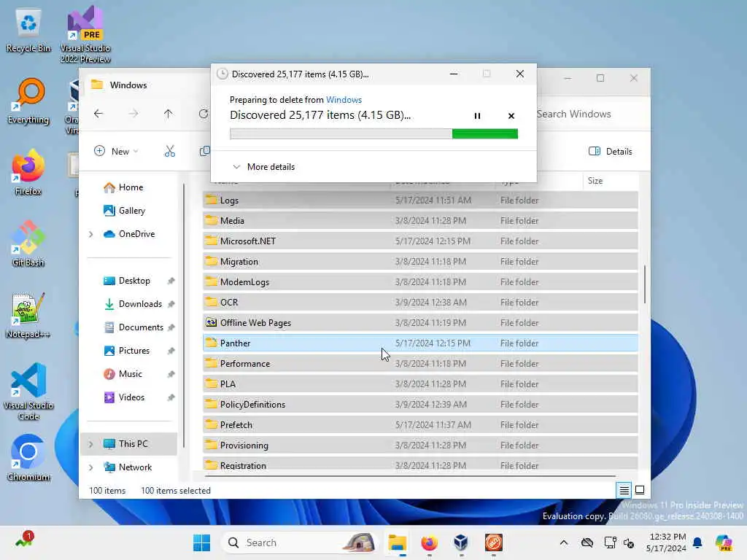Open Videos quick access folder

click(x=124, y=397)
